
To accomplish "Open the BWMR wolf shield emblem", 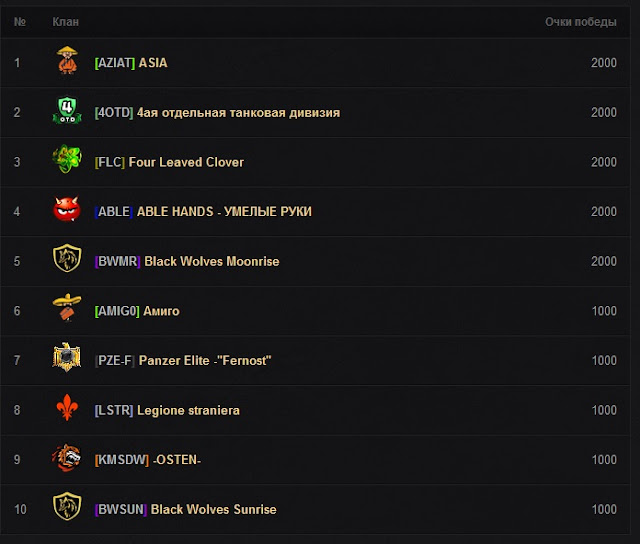I will tap(67, 258).
